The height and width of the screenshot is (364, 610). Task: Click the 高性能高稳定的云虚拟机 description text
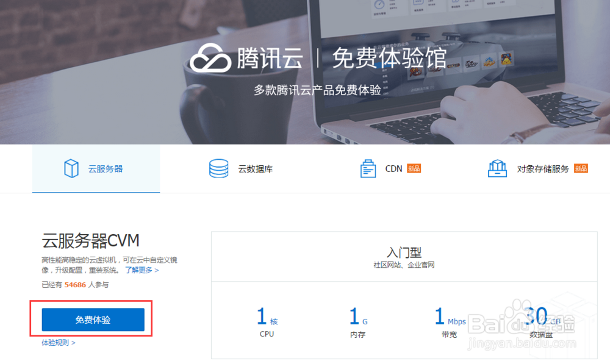coord(109,265)
